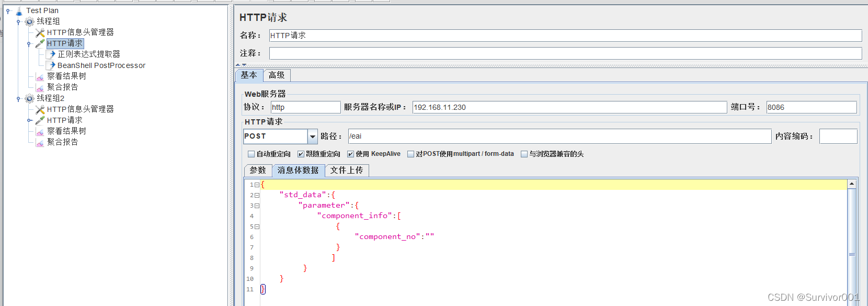Screen dimensions: 868x306
Task: Enable the 与浏览器兼容的头 checkbox
Action: tap(524, 154)
